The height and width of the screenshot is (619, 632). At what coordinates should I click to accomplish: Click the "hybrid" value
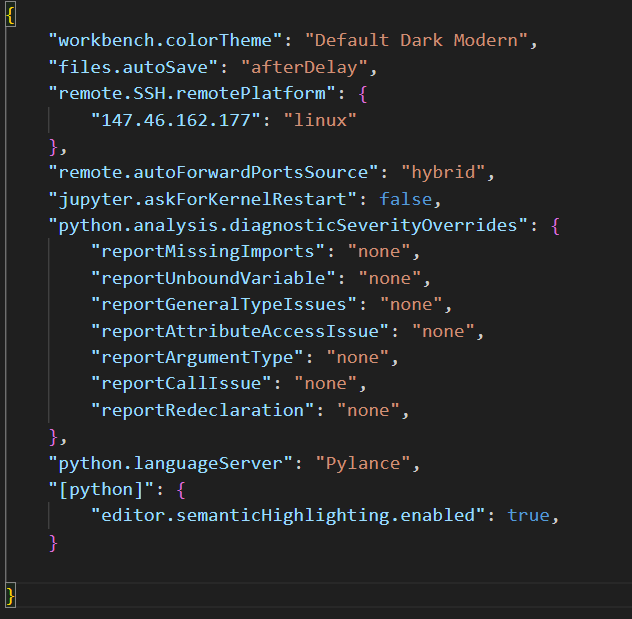443,172
